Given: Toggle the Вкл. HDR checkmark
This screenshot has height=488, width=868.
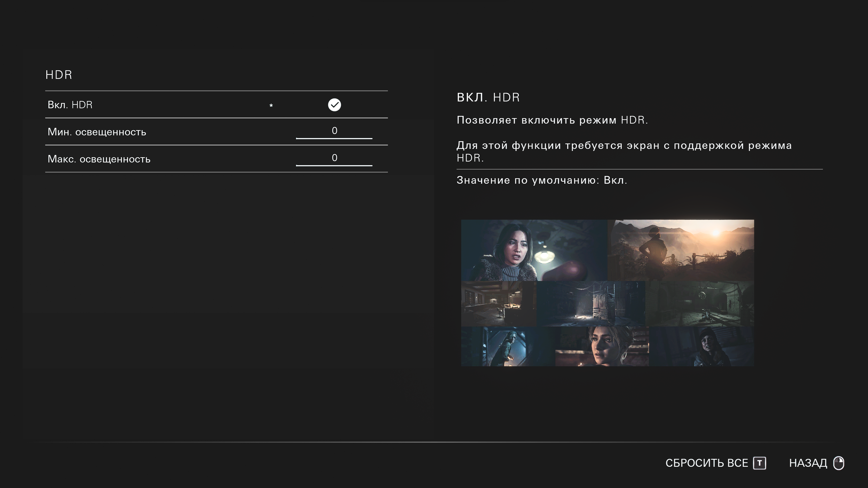Looking at the screenshot, I should pos(334,105).
